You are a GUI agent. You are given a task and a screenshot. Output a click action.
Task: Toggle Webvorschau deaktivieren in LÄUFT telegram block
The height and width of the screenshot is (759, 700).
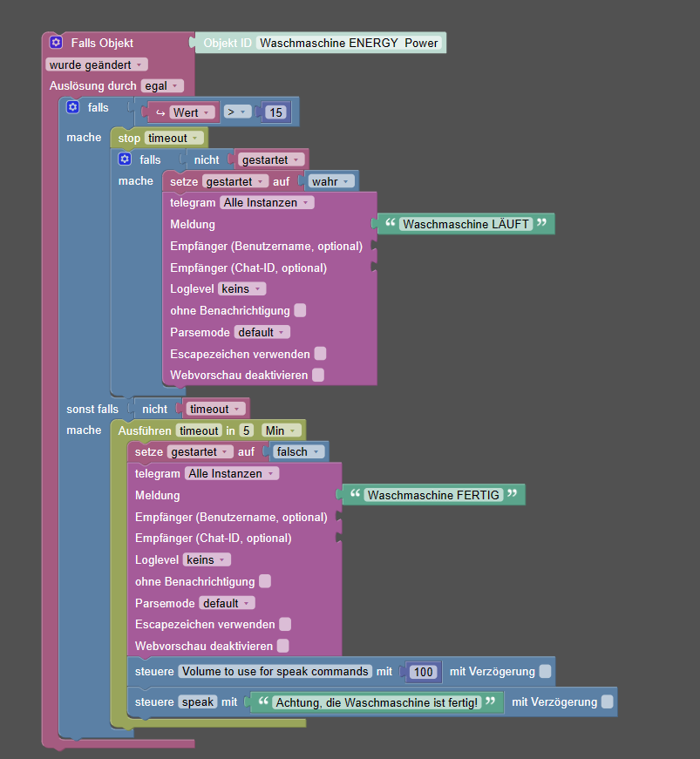pyautogui.click(x=318, y=376)
